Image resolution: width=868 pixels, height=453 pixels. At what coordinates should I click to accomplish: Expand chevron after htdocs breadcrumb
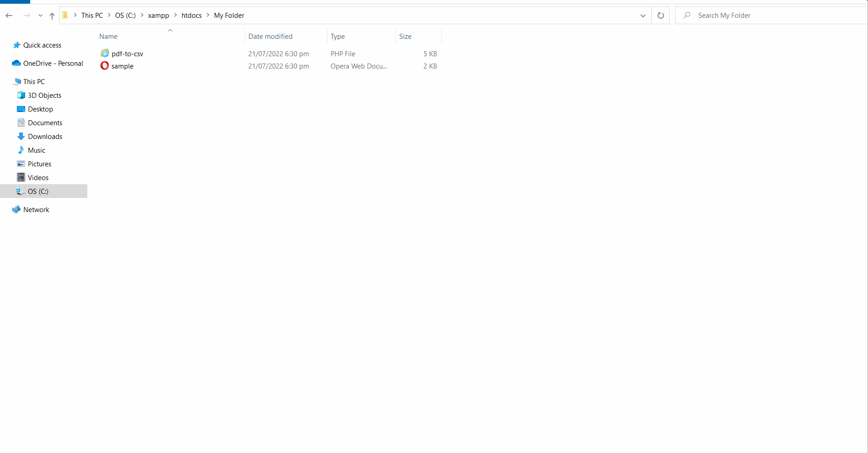pyautogui.click(x=208, y=15)
